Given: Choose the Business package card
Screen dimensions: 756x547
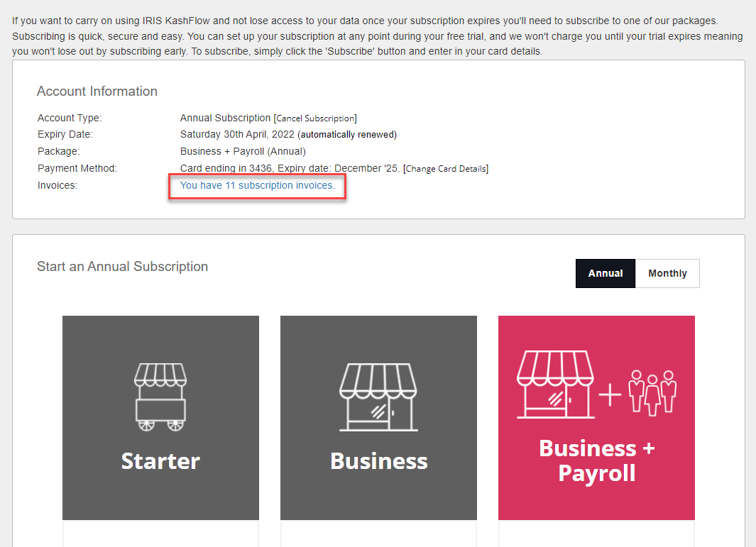Looking at the screenshot, I should [x=378, y=418].
